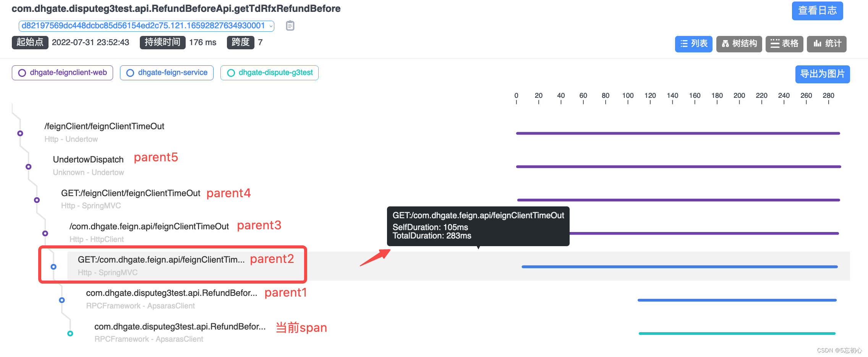Copy the trace ID with the clipboard icon
Viewport: 868px width, 357px height.
290,26
